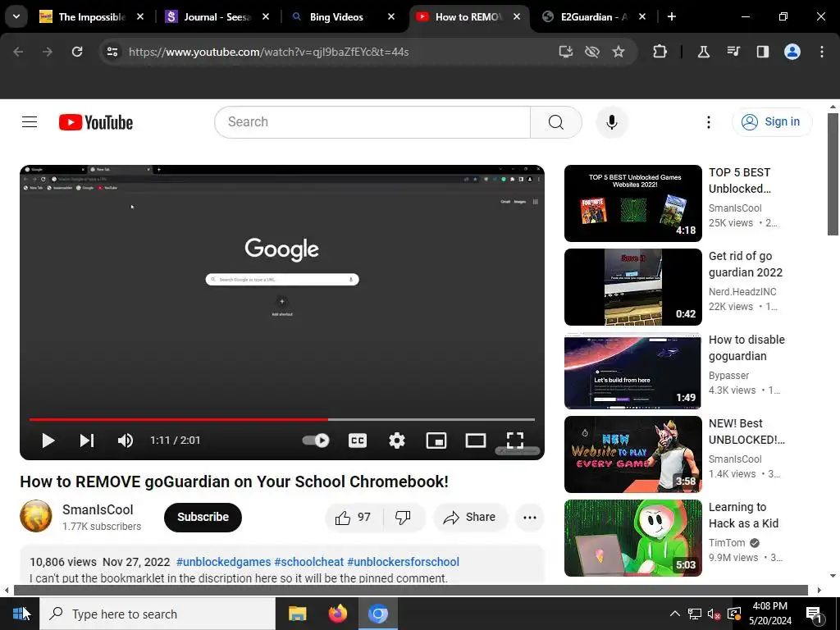This screenshot has height=630, width=840.
Task: Switch to The Impossible tab
Action: click(x=92, y=16)
